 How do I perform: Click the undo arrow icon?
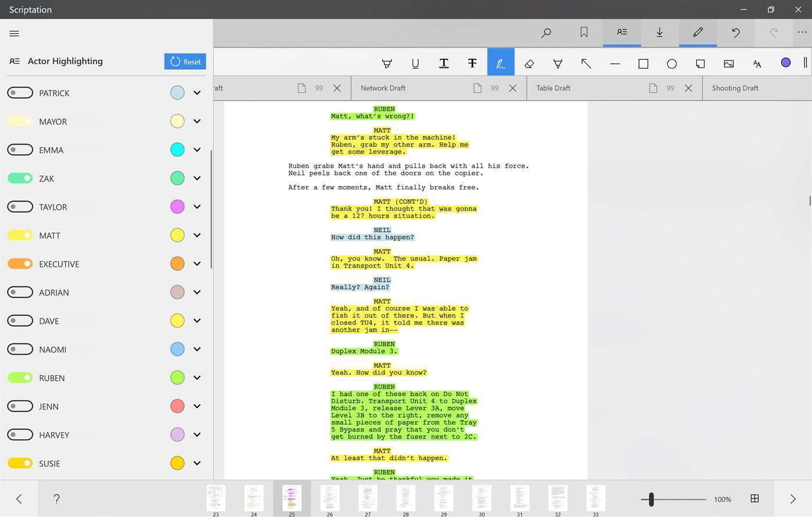(735, 33)
